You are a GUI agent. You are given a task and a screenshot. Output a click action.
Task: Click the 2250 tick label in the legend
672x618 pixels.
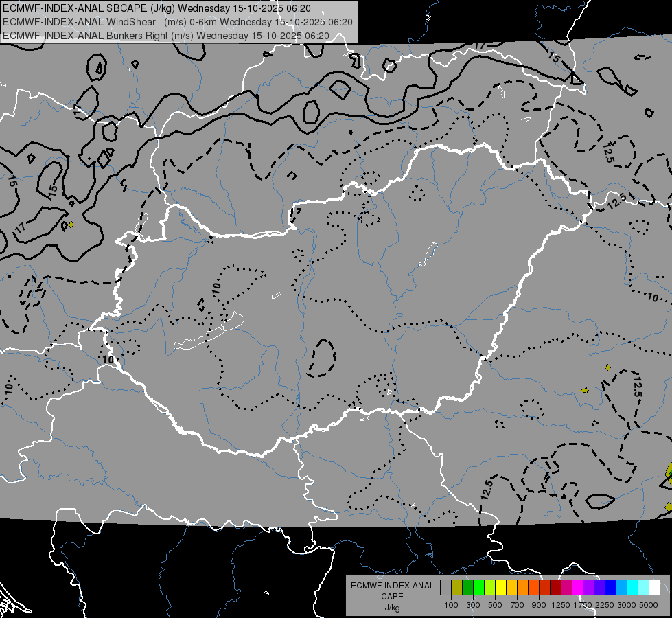pyautogui.click(x=605, y=605)
